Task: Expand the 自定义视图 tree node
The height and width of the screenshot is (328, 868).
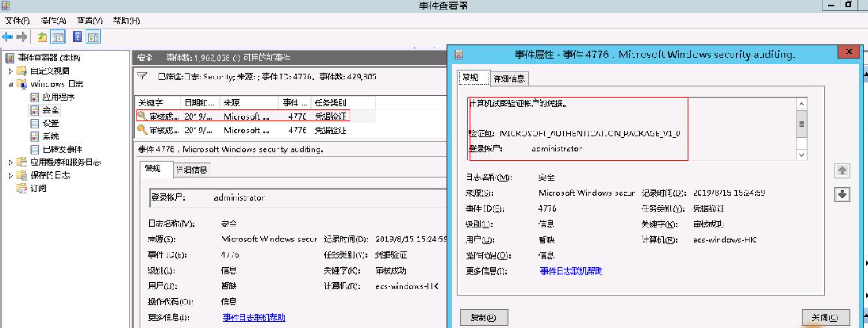Action: 10,71
